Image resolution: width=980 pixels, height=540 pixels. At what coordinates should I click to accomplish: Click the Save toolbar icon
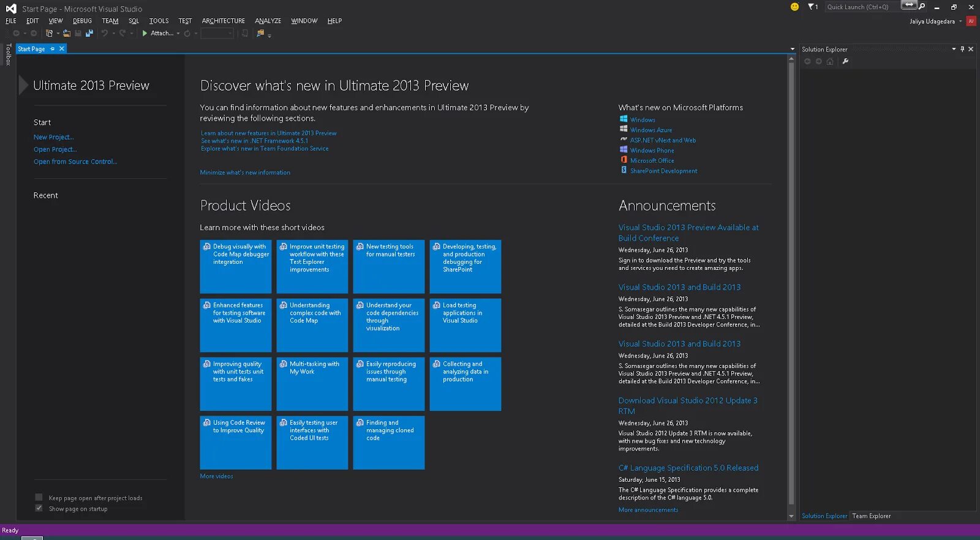[x=78, y=33]
